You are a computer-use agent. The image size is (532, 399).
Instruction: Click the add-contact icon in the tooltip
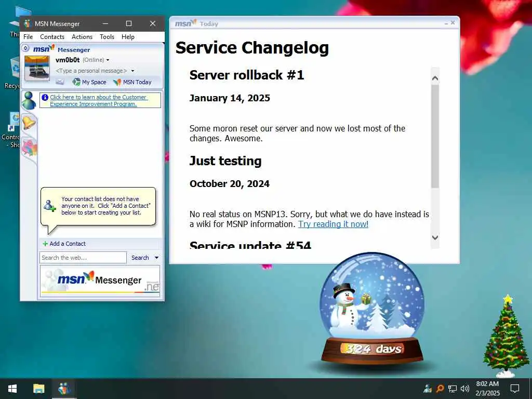(49, 206)
